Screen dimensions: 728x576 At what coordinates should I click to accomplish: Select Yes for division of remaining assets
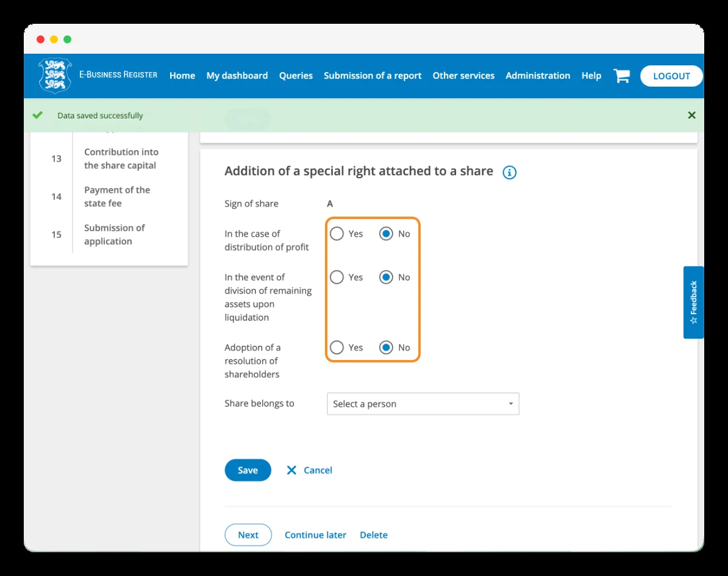click(337, 277)
